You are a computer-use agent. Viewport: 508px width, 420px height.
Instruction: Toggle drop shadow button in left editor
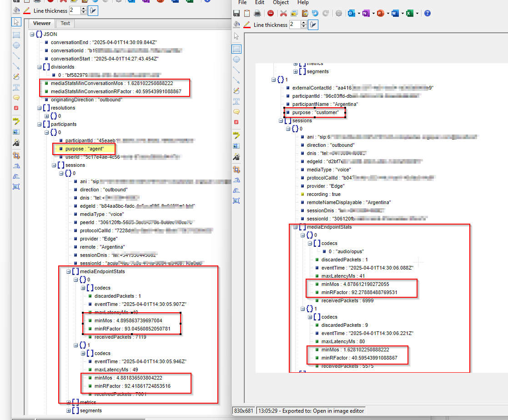(93, 11)
